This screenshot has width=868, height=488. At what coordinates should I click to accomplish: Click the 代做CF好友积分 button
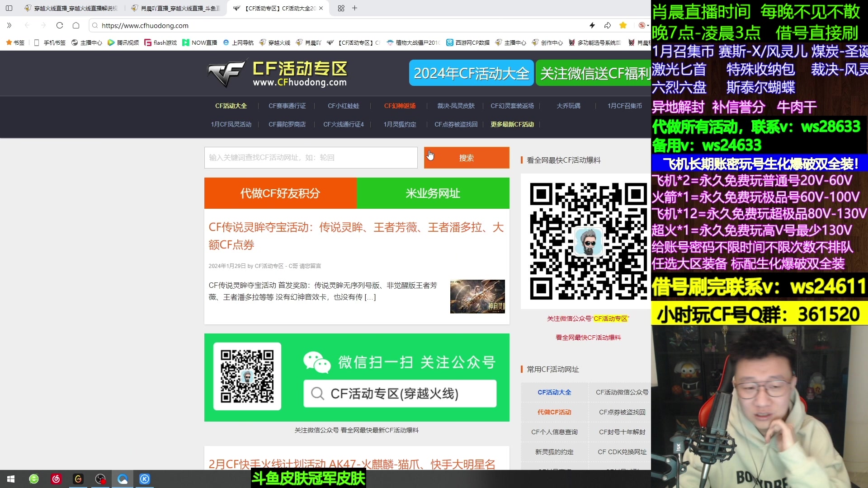pyautogui.click(x=280, y=193)
